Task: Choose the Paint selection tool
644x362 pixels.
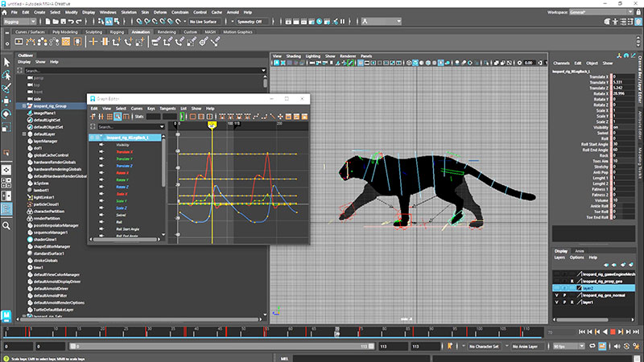Action: pyautogui.click(x=6, y=88)
